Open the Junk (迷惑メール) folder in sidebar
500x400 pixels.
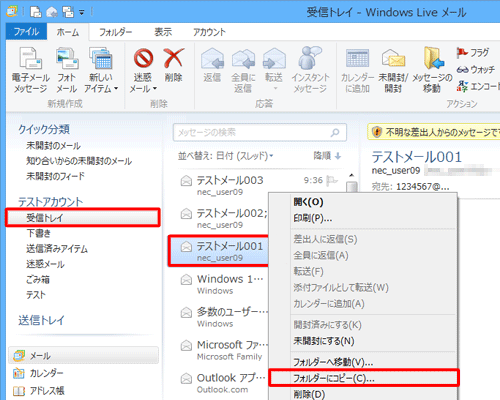pos(45,264)
